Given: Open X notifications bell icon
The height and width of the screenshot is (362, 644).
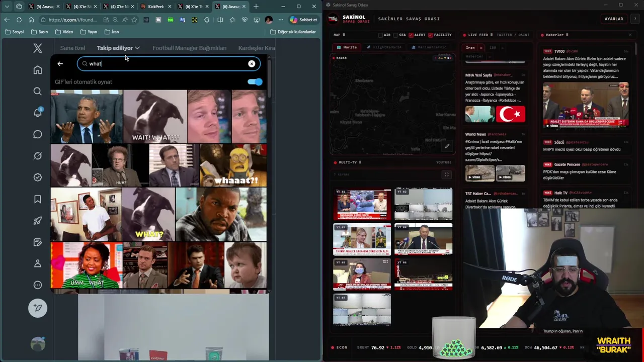Looking at the screenshot, I should 38,113.
